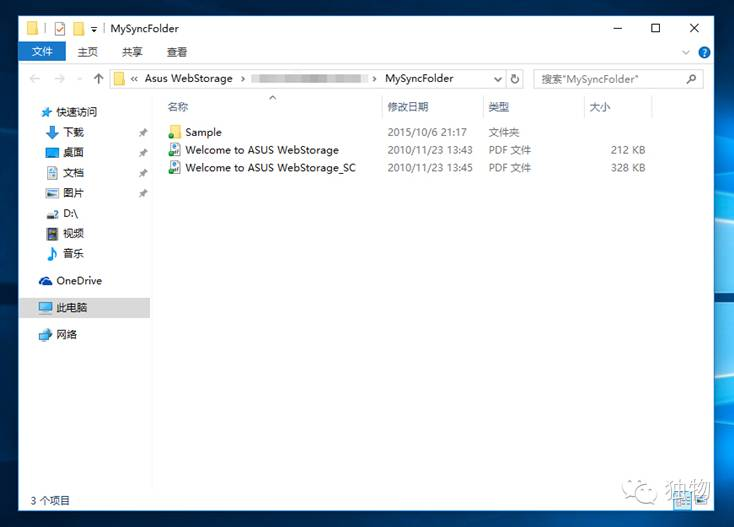Open OneDrive in navigation pane
The width and height of the screenshot is (734, 527).
(78, 281)
